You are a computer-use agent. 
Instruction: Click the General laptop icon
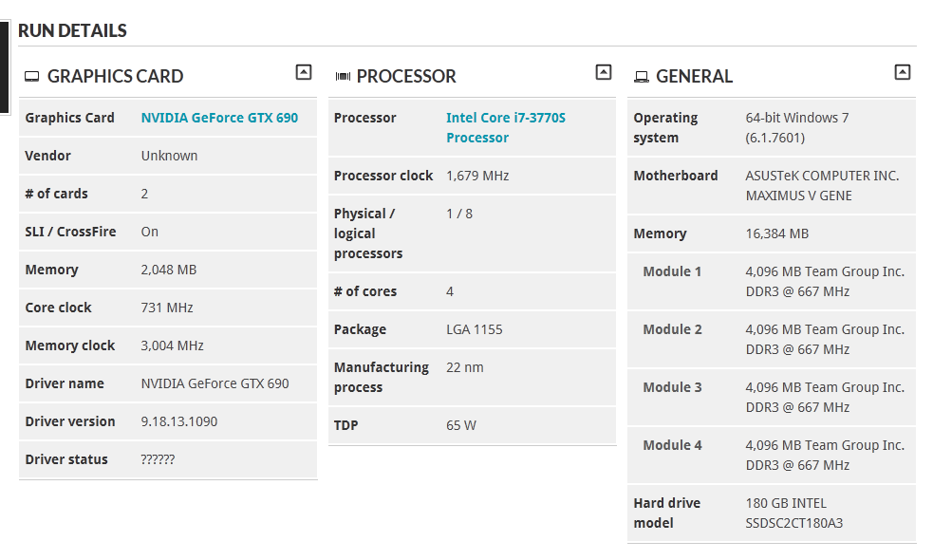(642, 77)
